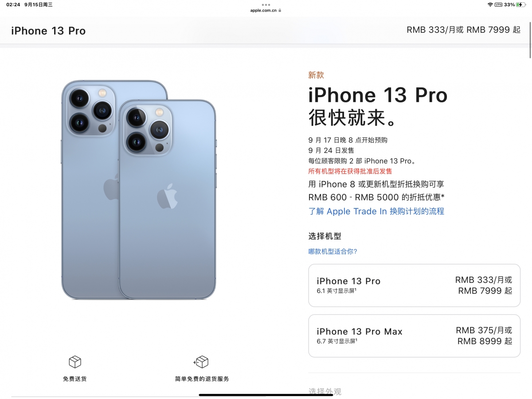Click the RMB 7999 起 price in header
The height and width of the screenshot is (399, 532).
[x=493, y=30]
